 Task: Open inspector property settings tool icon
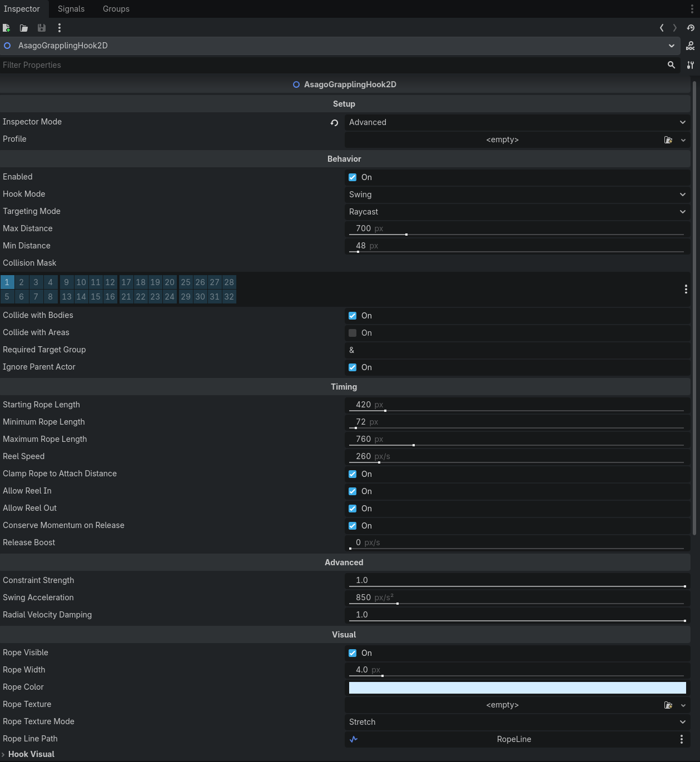click(x=691, y=65)
